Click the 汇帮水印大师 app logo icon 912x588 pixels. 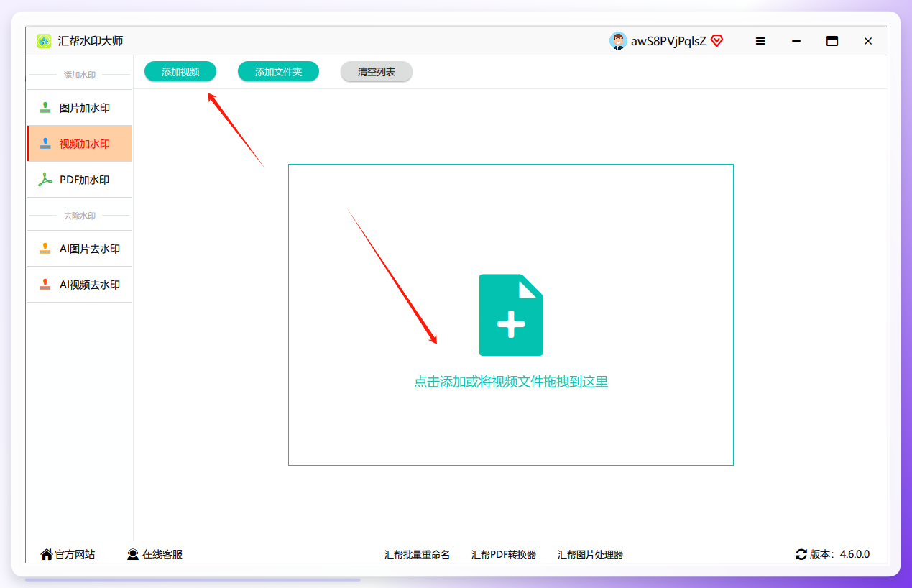[x=44, y=41]
